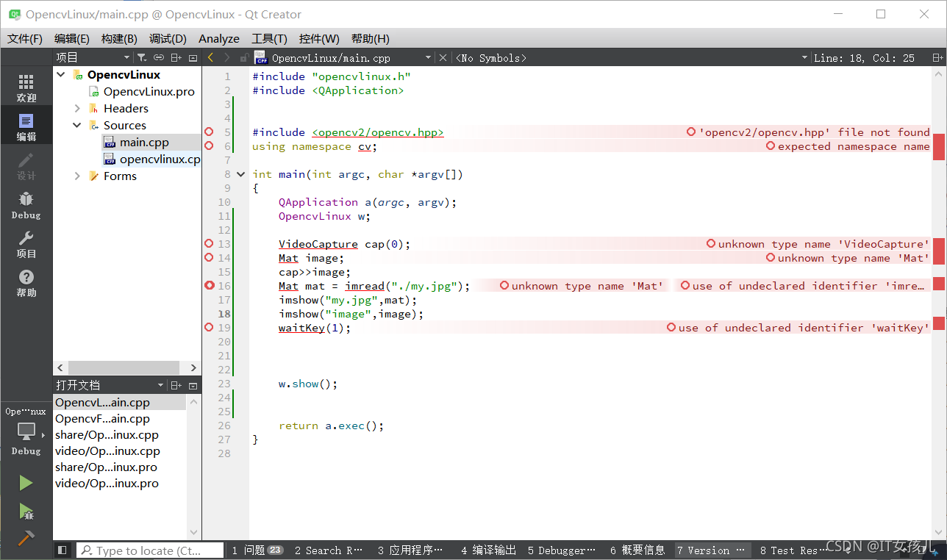Go forward in editor navigation history
Viewport: 947px width, 560px height.
coord(226,57)
